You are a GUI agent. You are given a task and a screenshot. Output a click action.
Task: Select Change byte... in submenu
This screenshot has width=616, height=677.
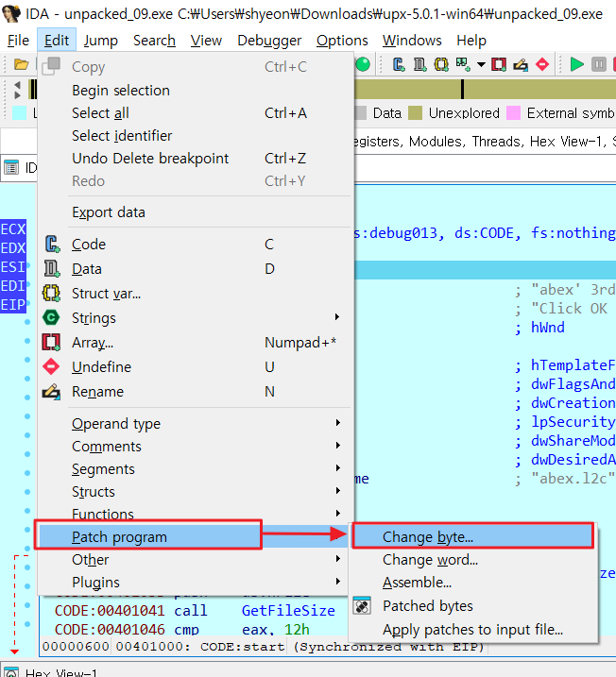pos(473,536)
